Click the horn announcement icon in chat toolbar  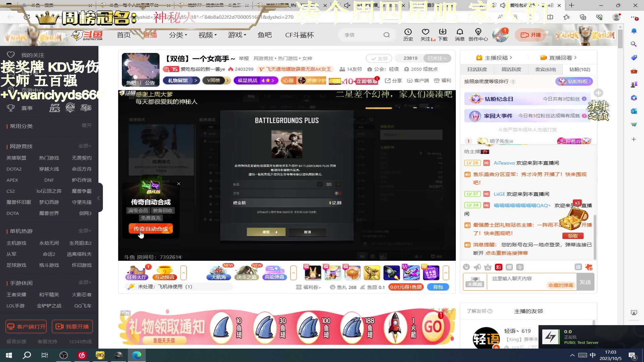pos(477,267)
